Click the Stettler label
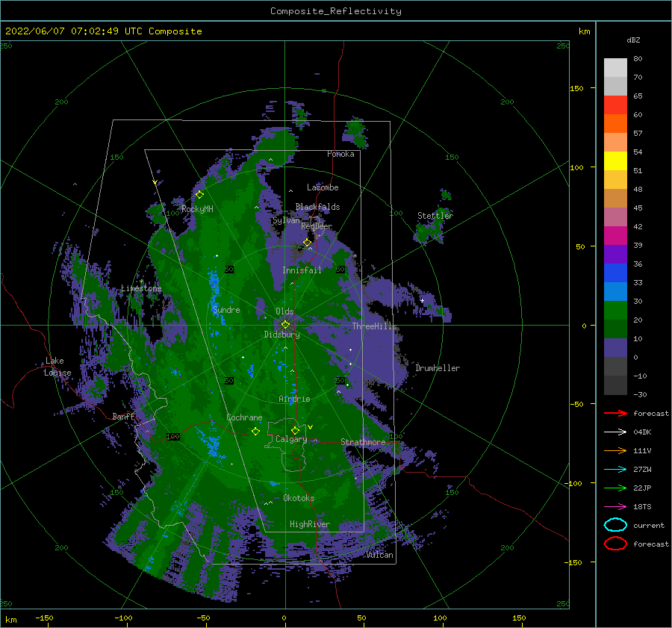This screenshot has height=628, width=672. point(435,216)
